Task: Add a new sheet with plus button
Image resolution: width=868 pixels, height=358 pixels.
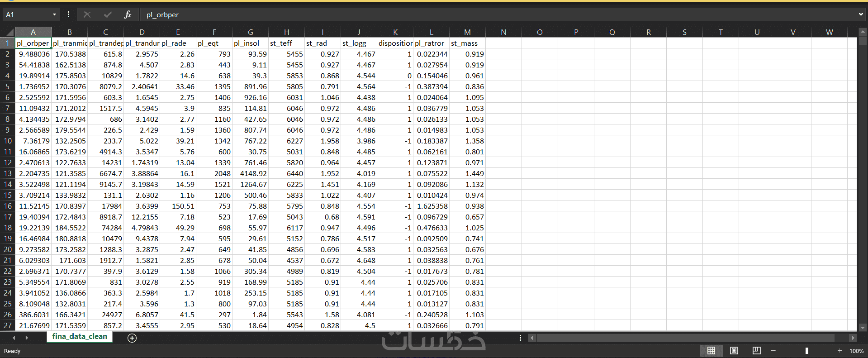Action: (x=132, y=338)
